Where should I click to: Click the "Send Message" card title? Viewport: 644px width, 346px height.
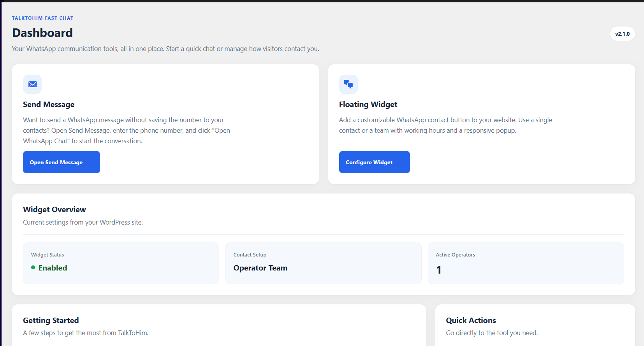tap(49, 104)
